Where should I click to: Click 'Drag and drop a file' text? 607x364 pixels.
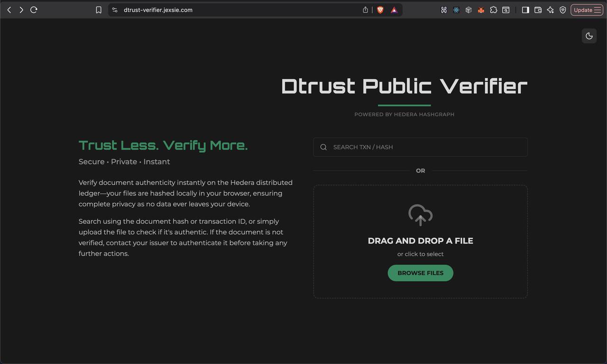click(420, 241)
